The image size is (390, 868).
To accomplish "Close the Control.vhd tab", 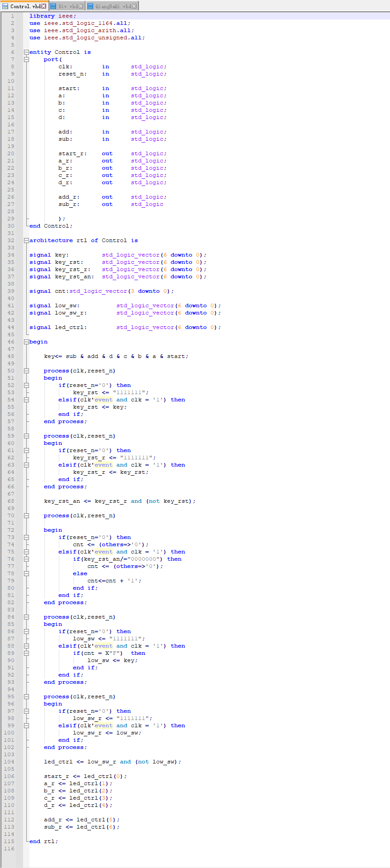I will (44, 6).
